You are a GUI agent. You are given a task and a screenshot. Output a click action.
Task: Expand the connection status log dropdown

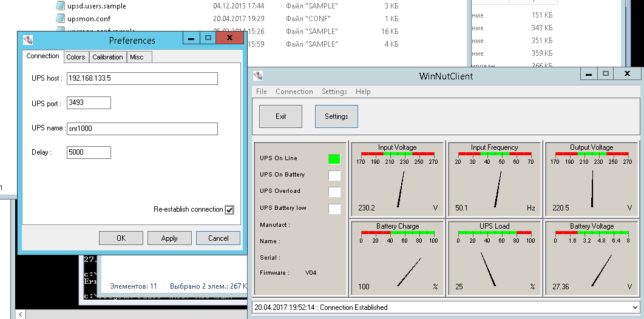tap(635, 307)
